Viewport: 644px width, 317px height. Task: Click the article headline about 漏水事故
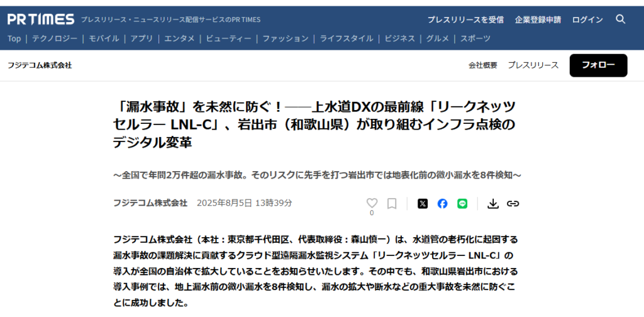point(314,125)
